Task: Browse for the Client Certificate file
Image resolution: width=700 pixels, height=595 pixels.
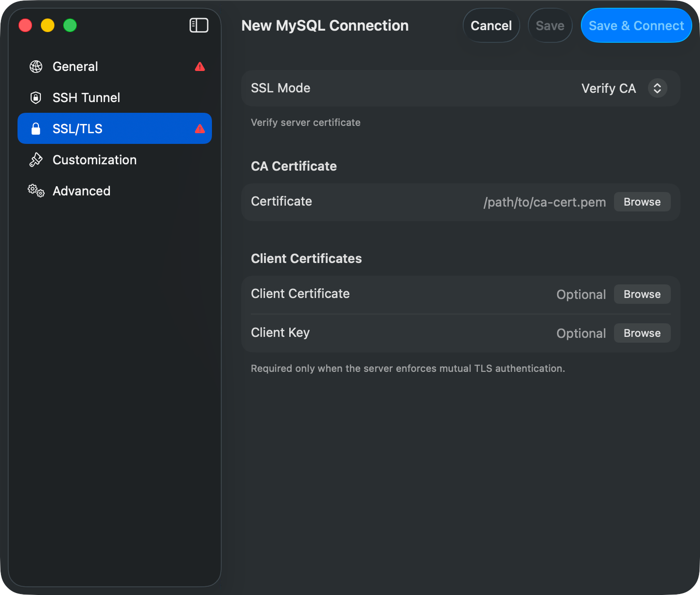Action: tap(642, 294)
